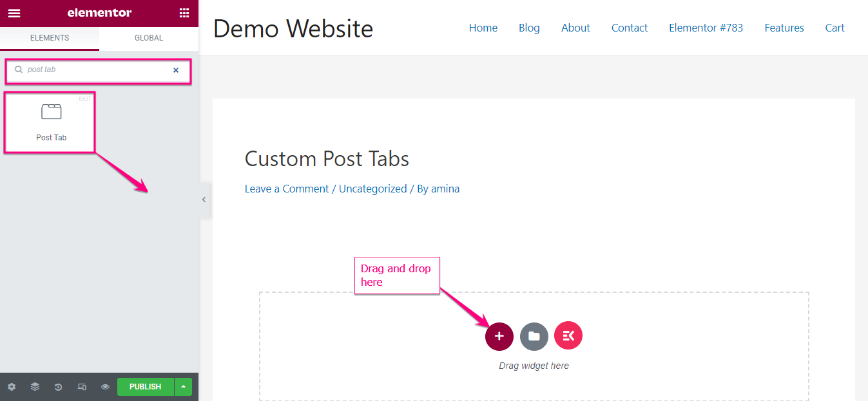Open the template library folder icon

click(x=534, y=335)
